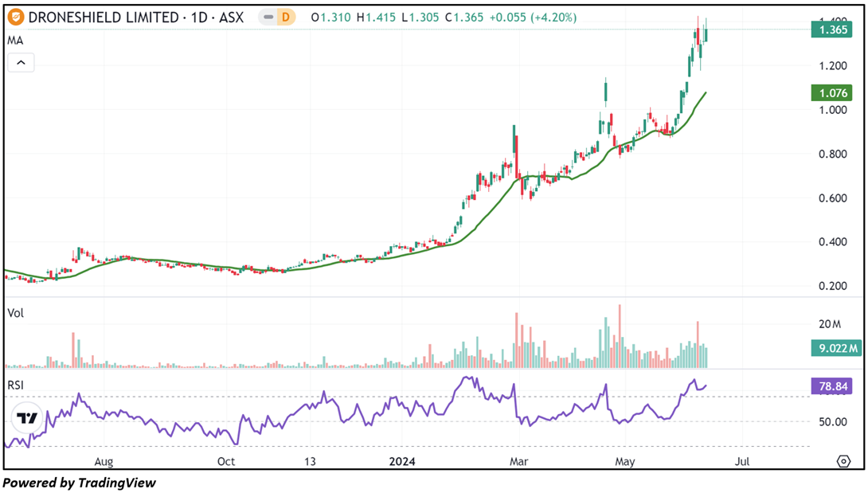868x493 pixels.
Task: Click the L1.305 low price value
Action: tap(420, 18)
